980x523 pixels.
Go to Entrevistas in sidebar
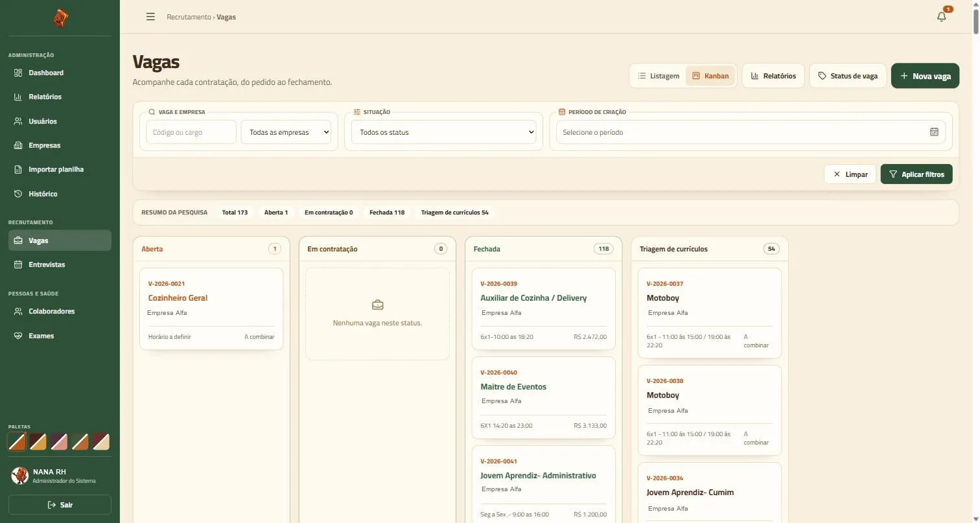tap(60, 264)
